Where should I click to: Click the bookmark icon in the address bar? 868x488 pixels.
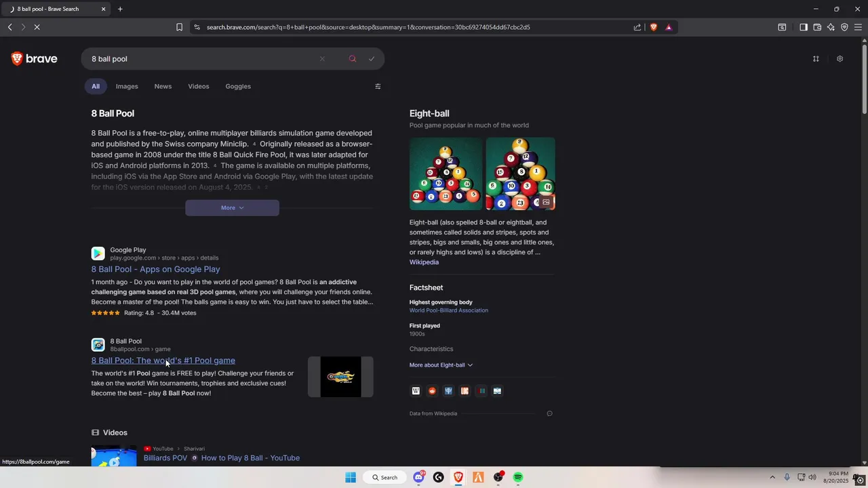point(179,27)
